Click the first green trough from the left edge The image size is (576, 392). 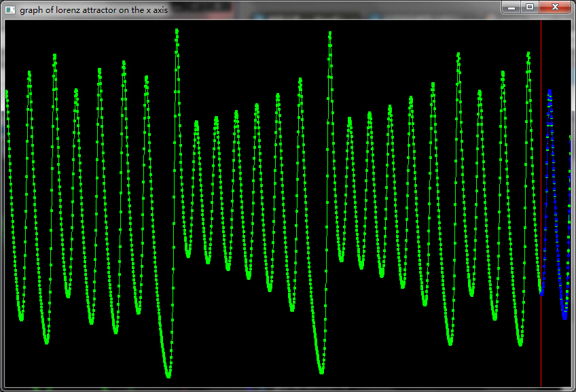[x=21, y=318]
